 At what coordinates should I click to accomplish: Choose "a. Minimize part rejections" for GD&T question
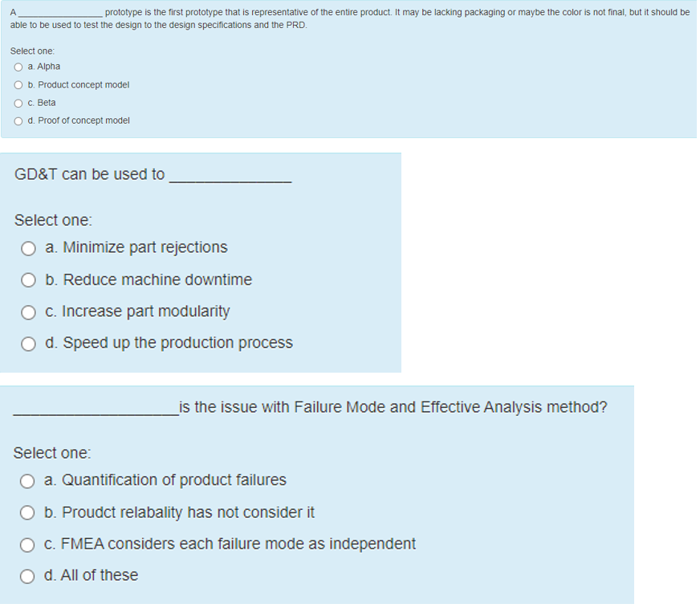[28, 248]
